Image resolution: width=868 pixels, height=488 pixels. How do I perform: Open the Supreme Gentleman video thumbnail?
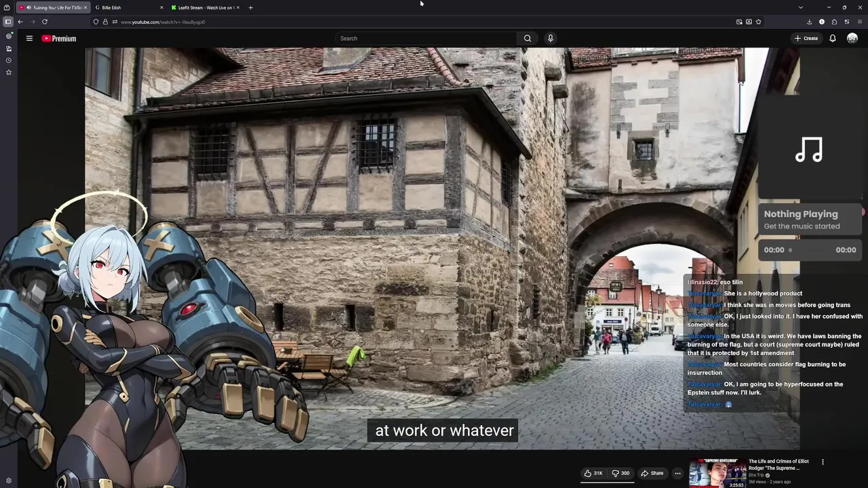click(x=717, y=473)
